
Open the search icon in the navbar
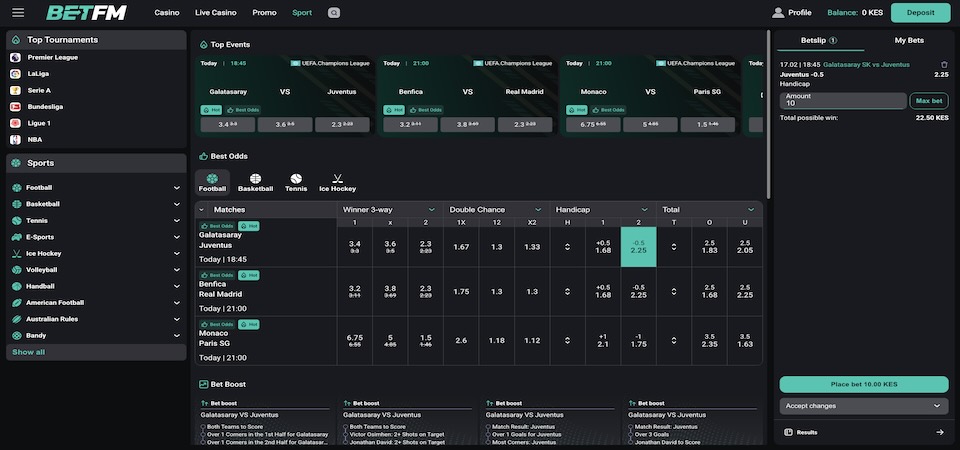point(334,13)
